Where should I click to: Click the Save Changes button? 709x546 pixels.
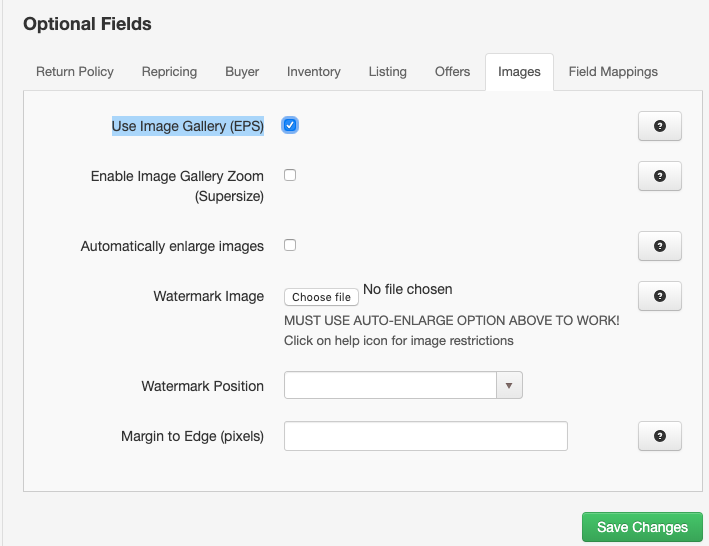click(642, 527)
